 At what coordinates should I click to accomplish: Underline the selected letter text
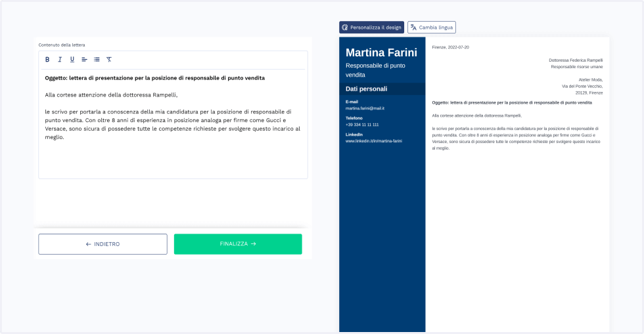pos(72,60)
